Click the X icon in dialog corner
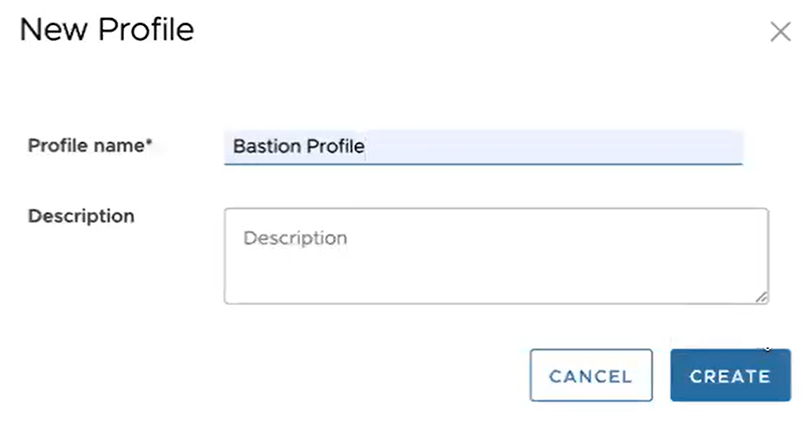The width and height of the screenshot is (805, 423). click(780, 32)
